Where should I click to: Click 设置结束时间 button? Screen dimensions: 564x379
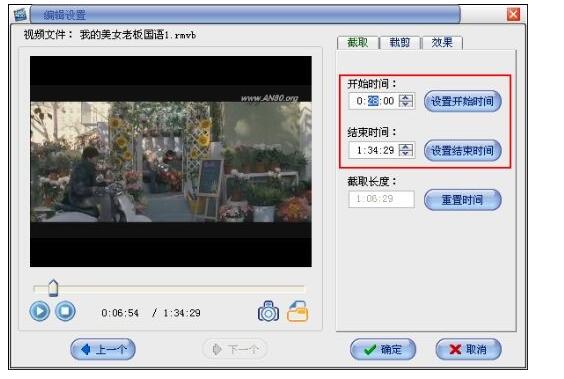463,150
